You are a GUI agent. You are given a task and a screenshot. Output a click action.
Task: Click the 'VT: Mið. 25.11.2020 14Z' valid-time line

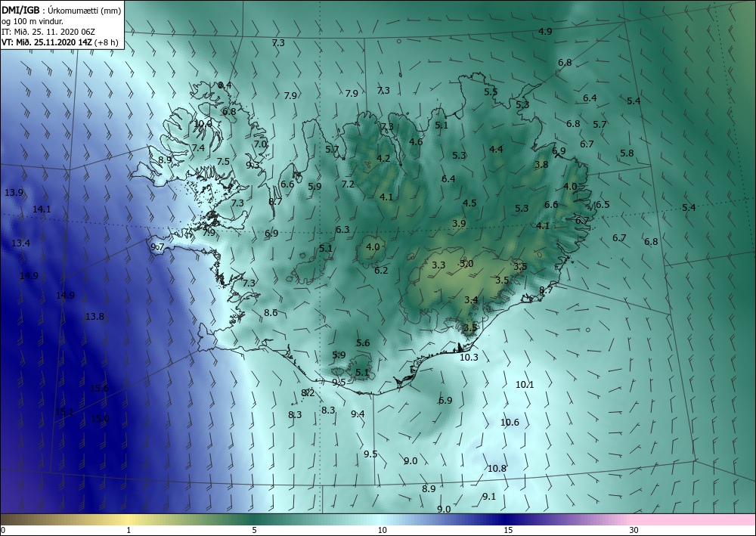pyautogui.click(x=48, y=42)
